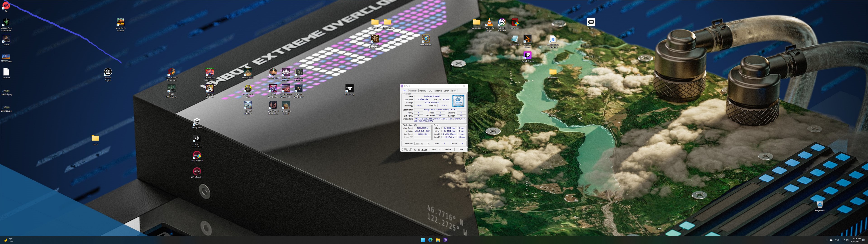
Task: Open Pillars of Eternity shortcut
Action: pyautogui.click(x=286, y=75)
